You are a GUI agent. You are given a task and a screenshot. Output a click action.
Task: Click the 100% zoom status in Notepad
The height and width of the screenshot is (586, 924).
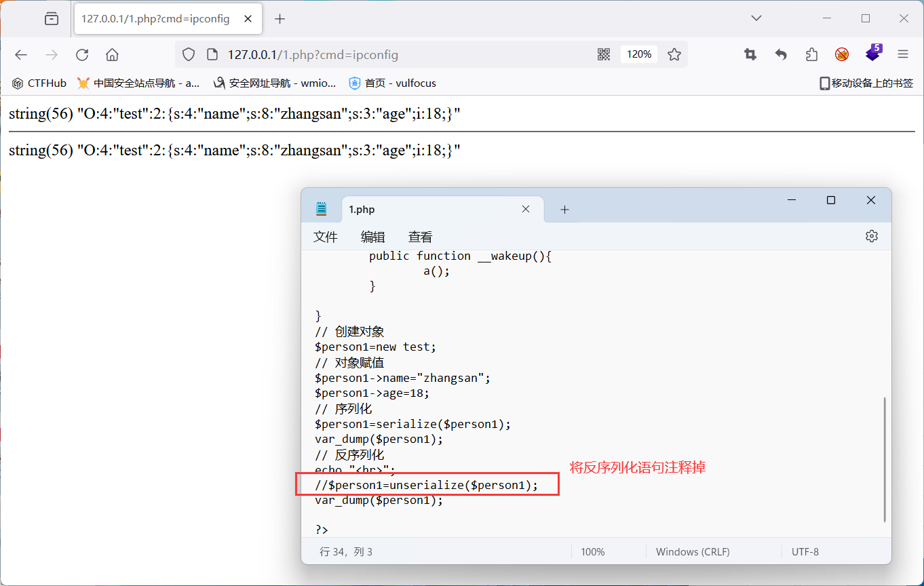pyautogui.click(x=593, y=552)
